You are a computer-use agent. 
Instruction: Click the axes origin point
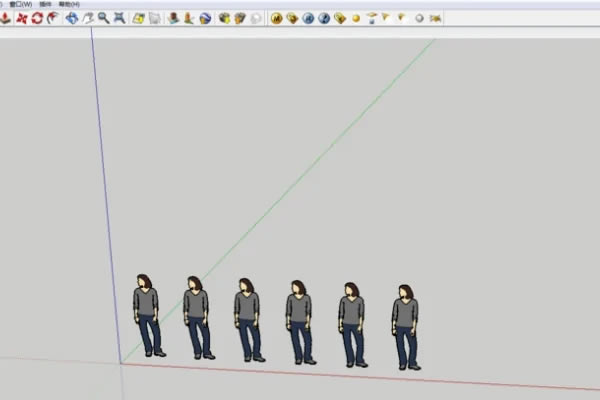pyautogui.click(x=121, y=362)
